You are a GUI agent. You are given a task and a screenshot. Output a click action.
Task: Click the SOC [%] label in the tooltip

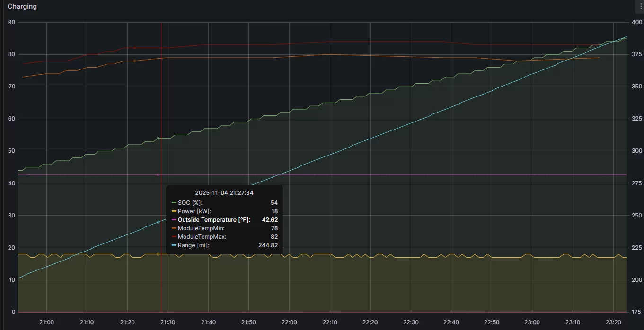point(190,203)
